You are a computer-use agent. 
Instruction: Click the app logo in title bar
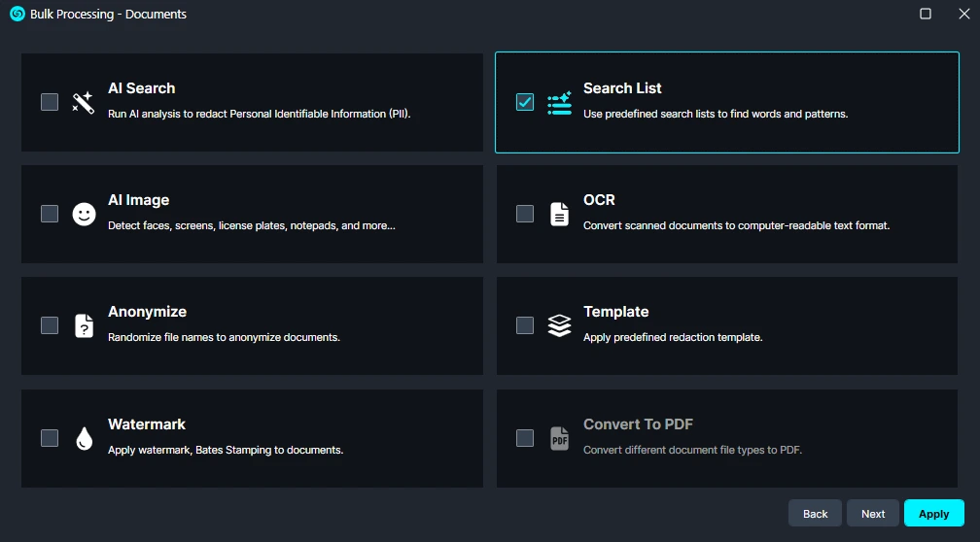point(17,14)
